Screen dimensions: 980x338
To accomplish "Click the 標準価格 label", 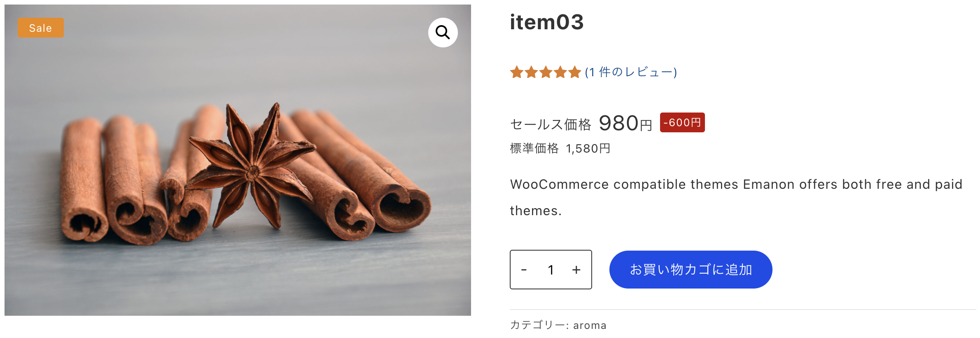I will [534, 148].
